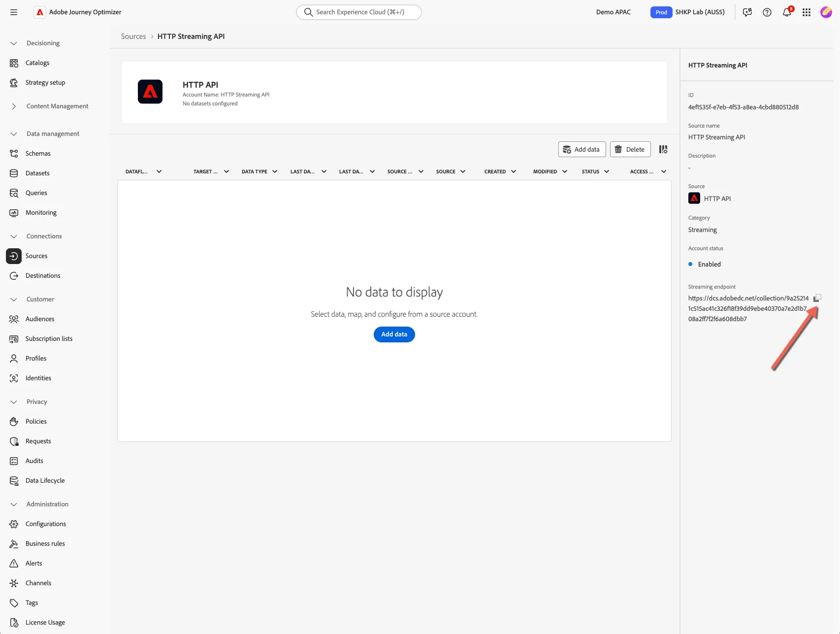Open the hamburger navigation menu

coord(14,12)
